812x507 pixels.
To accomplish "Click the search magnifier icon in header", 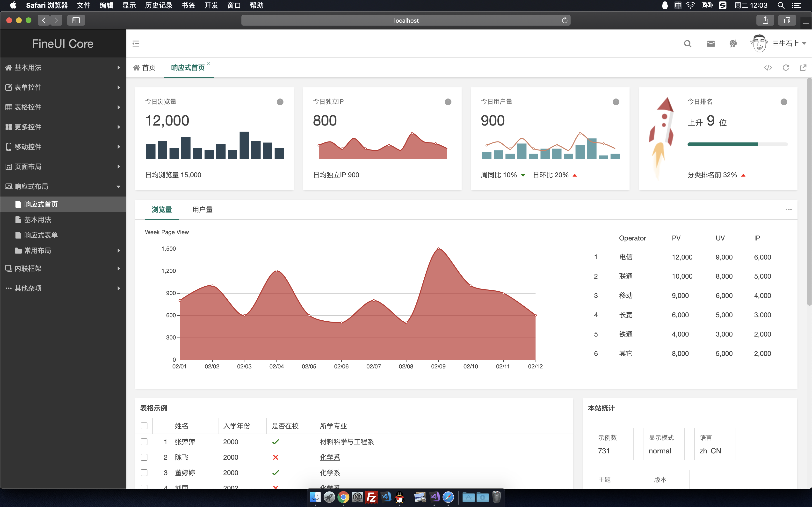I will point(688,44).
